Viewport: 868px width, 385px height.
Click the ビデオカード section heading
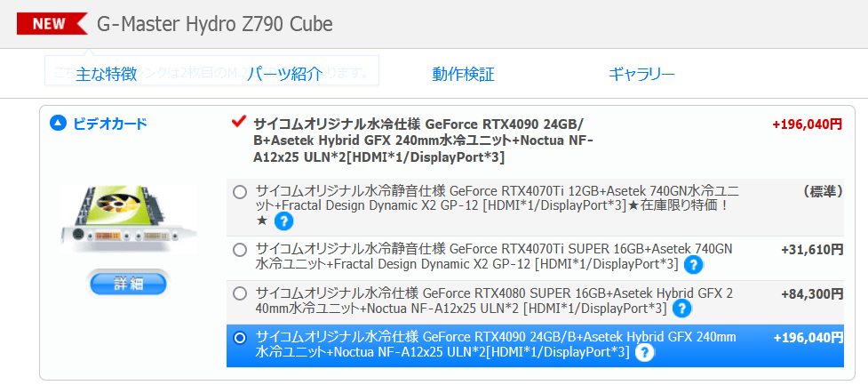pos(110,124)
